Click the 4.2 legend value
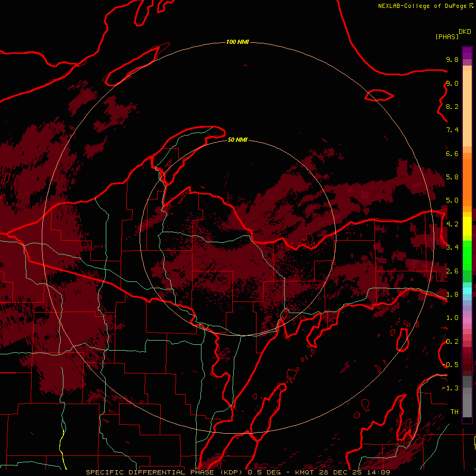The image size is (476, 476). click(x=452, y=224)
